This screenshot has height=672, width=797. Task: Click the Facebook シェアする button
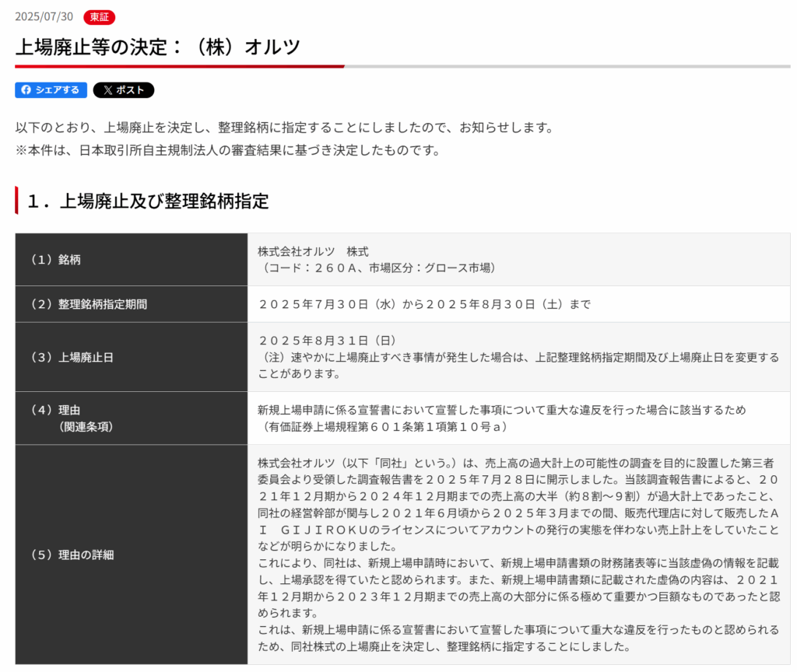51,90
